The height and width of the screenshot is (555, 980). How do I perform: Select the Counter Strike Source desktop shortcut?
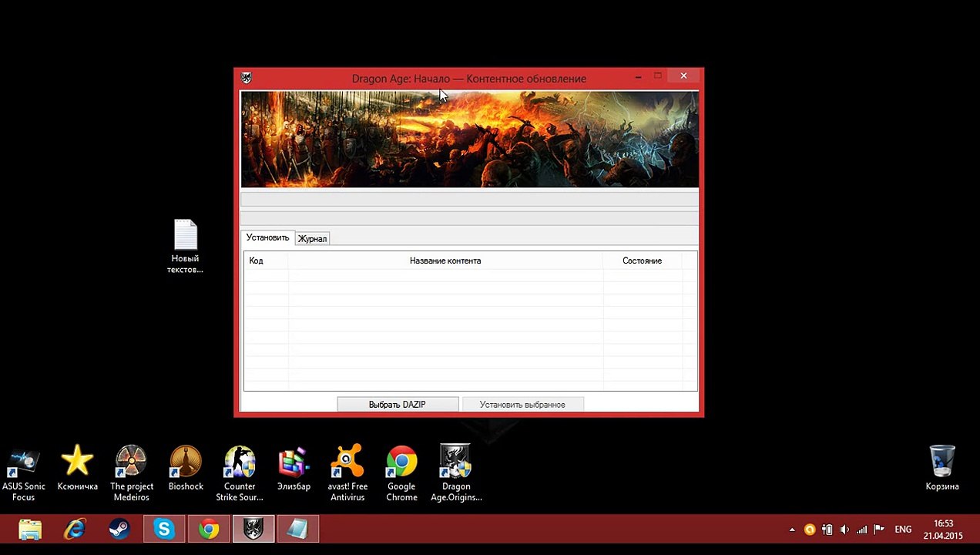(x=240, y=473)
